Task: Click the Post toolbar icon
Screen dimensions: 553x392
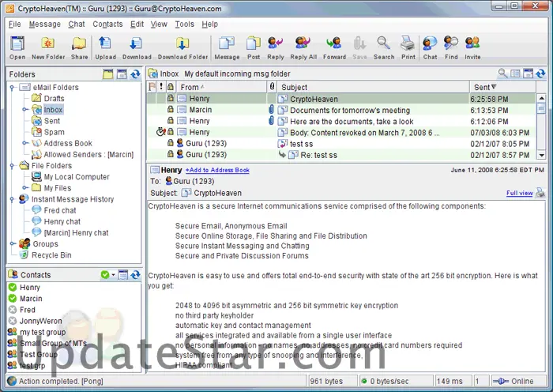Action: (254, 47)
